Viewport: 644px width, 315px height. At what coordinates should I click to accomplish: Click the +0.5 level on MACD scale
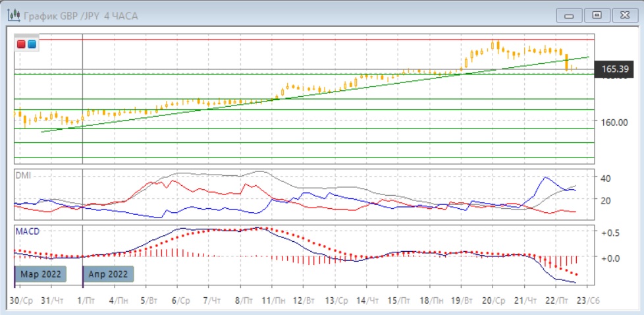[x=611, y=233]
